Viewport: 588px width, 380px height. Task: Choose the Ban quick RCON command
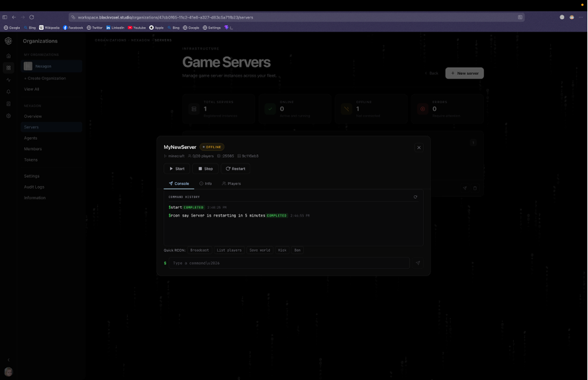click(297, 250)
